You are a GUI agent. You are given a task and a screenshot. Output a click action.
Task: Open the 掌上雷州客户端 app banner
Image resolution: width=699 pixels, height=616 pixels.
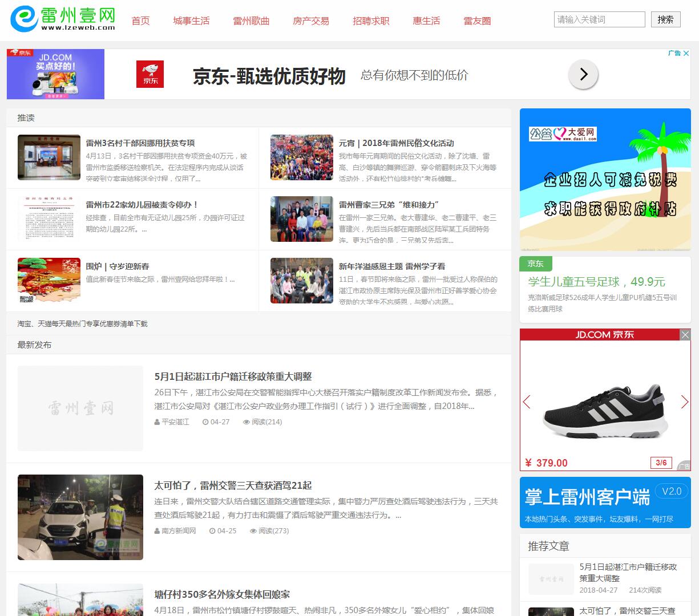[x=605, y=502]
